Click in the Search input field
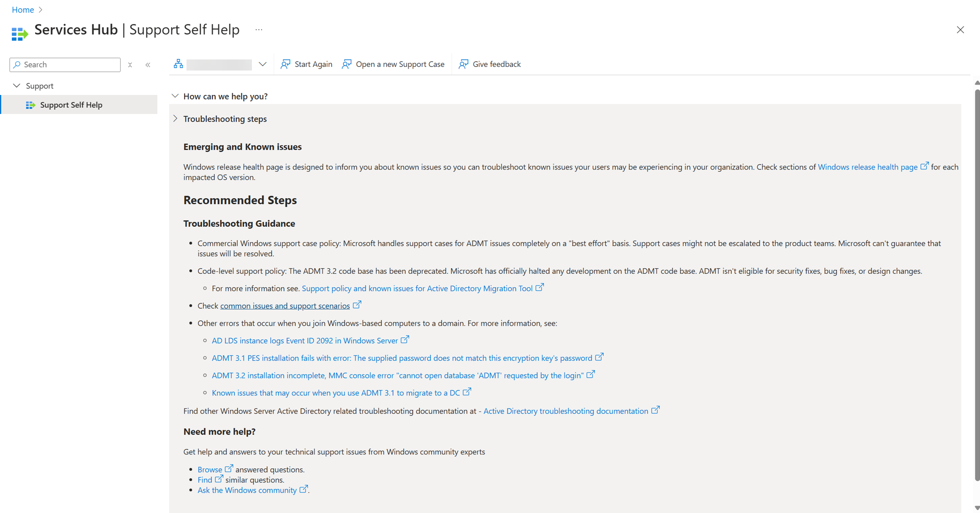980x513 pixels. (64, 64)
